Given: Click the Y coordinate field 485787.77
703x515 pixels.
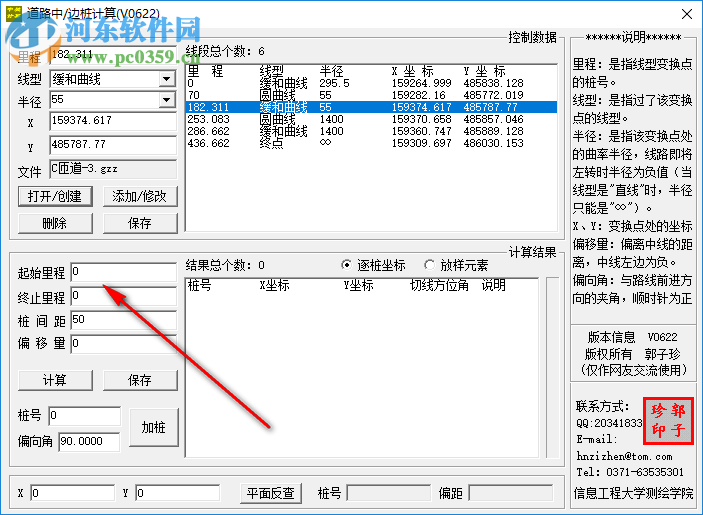Looking at the screenshot, I should (113, 145).
